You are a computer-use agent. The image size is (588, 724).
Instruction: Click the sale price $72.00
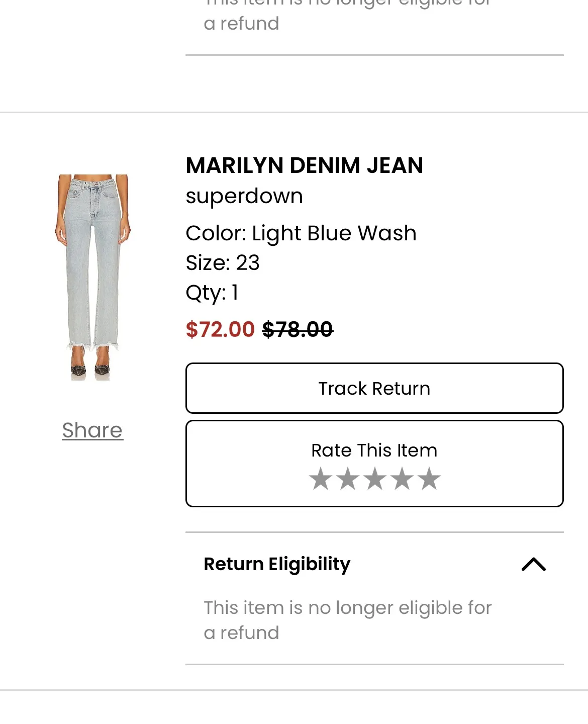220,329
